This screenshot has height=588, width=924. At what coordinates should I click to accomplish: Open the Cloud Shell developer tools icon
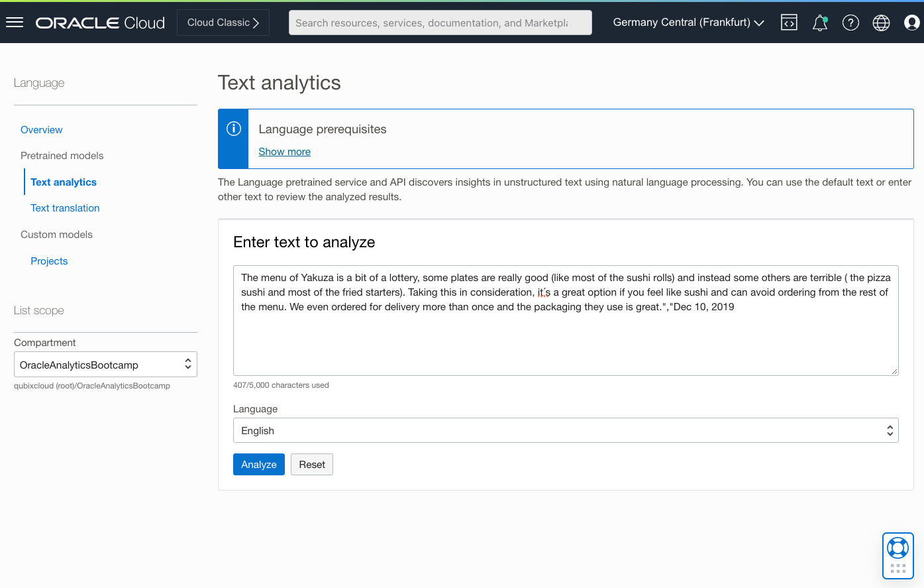click(x=789, y=23)
